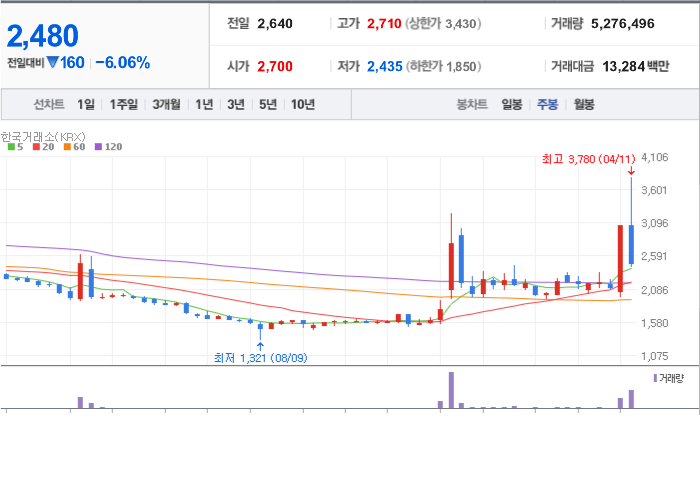
Task: Click the 한국거래소(KRX) label
Action: (43, 137)
